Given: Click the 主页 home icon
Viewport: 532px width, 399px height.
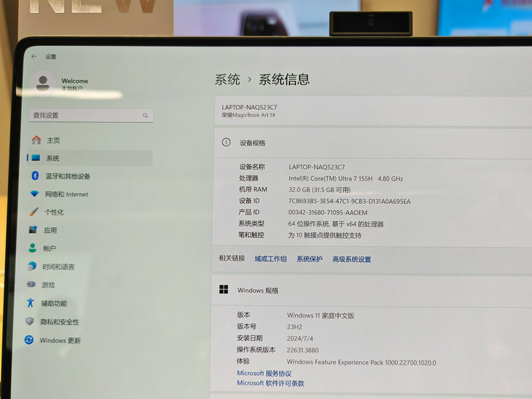Looking at the screenshot, I should (36, 140).
